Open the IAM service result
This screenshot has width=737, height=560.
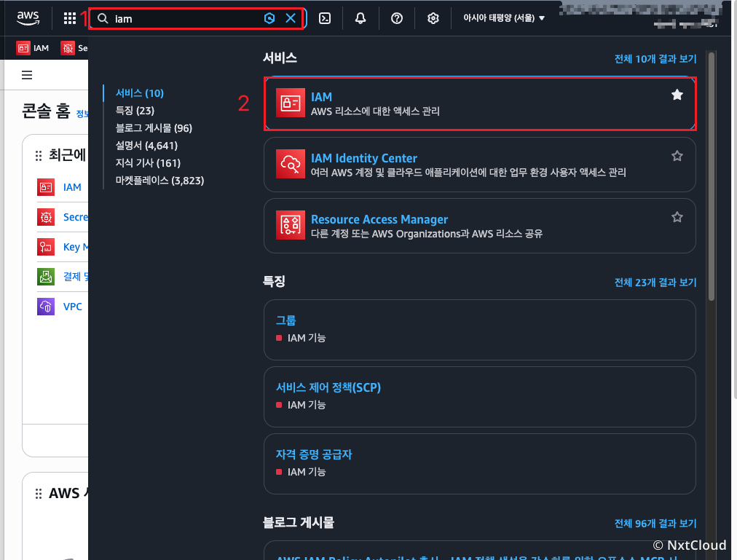pyautogui.click(x=479, y=103)
